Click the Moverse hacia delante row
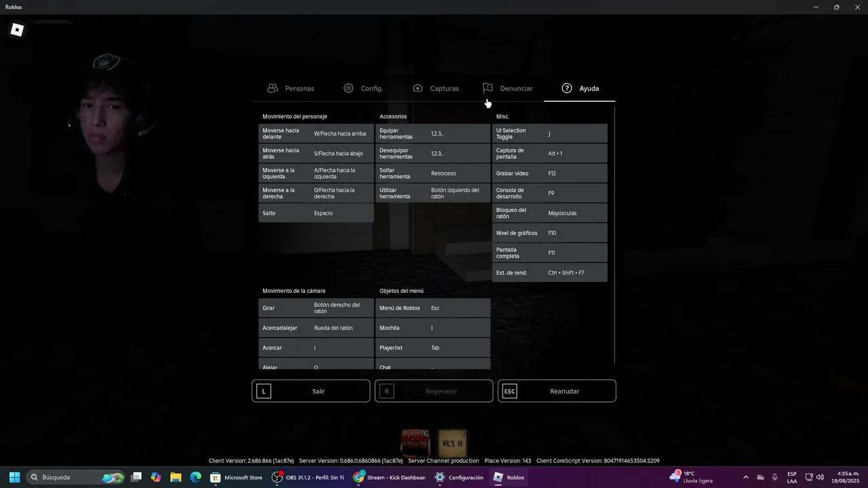 [x=316, y=134]
